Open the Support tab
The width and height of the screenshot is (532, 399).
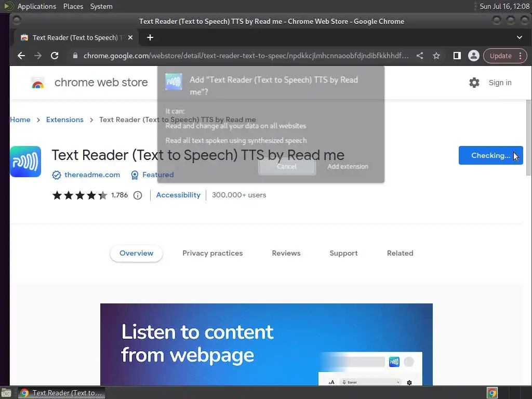[343, 253]
